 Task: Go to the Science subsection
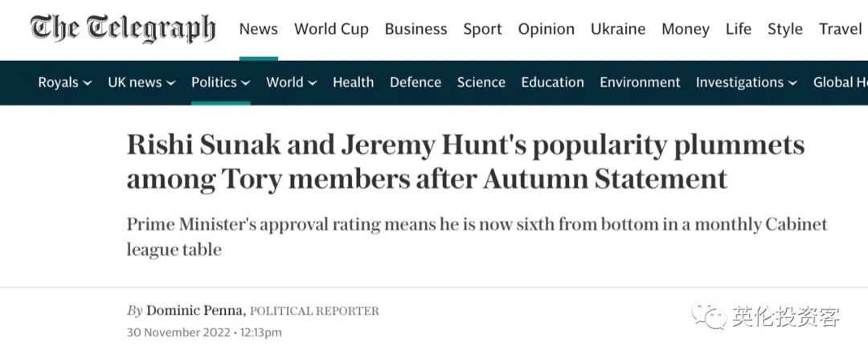pos(481,83)
